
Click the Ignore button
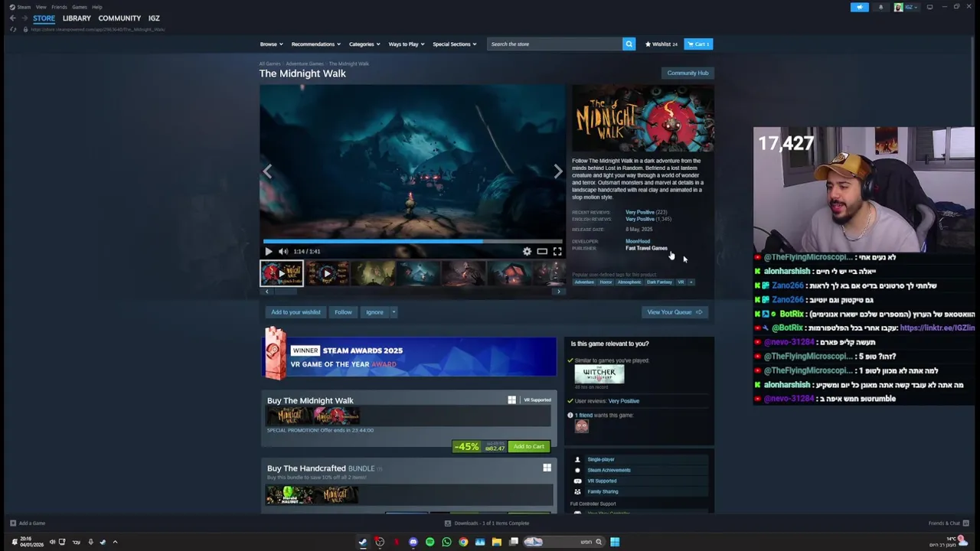click(374, 312)
